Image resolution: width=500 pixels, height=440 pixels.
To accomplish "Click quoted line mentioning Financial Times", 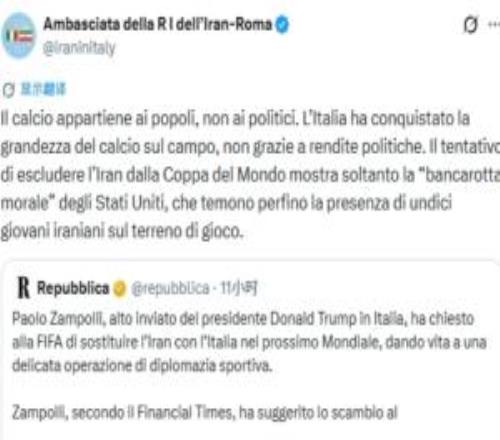I will (x=205, y=413).
